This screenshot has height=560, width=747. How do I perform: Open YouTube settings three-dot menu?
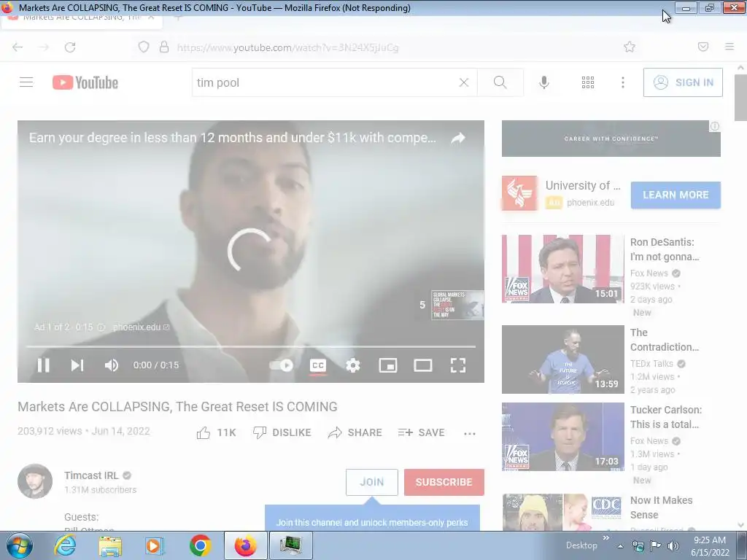pos(623,82)
